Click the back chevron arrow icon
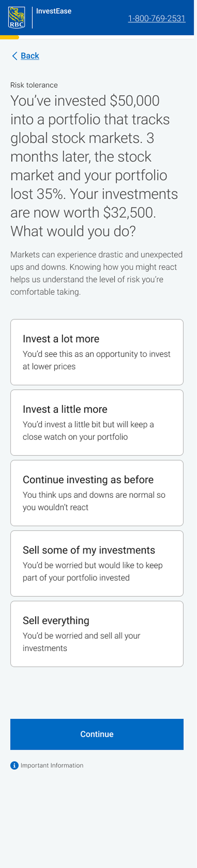 [x=14, y=56]
